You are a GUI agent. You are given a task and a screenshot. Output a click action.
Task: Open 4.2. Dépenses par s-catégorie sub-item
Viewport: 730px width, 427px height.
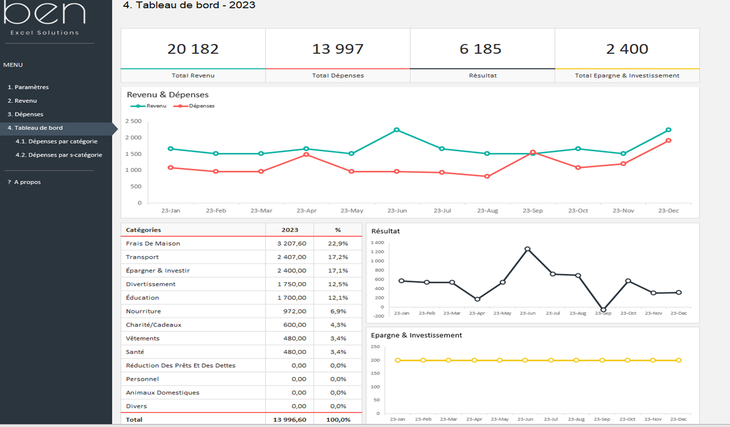point(58,154)
